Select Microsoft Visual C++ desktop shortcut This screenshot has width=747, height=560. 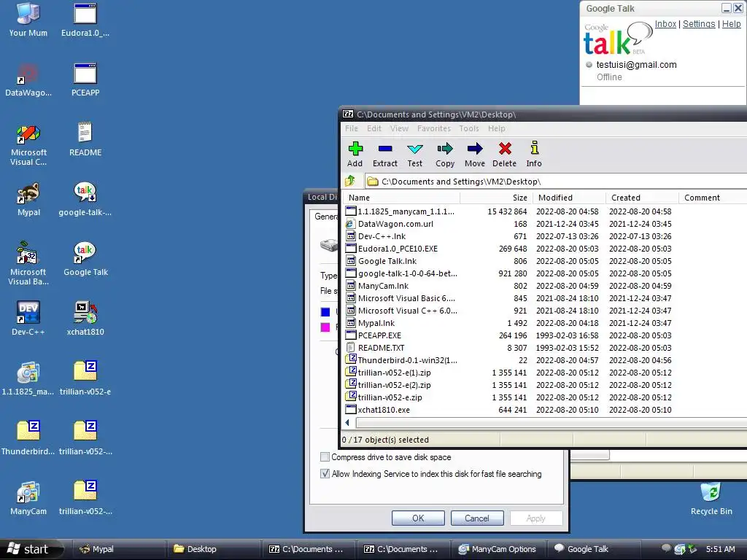(x=28, y=144)
